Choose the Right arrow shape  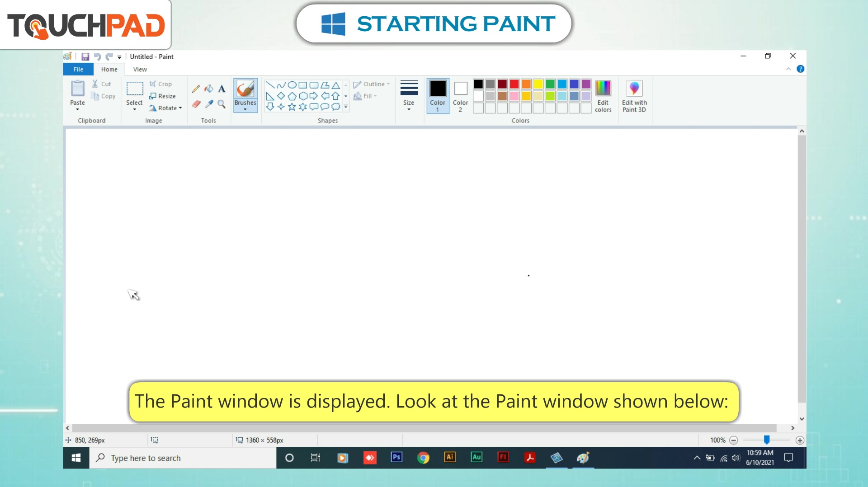(x=314, y=96)
